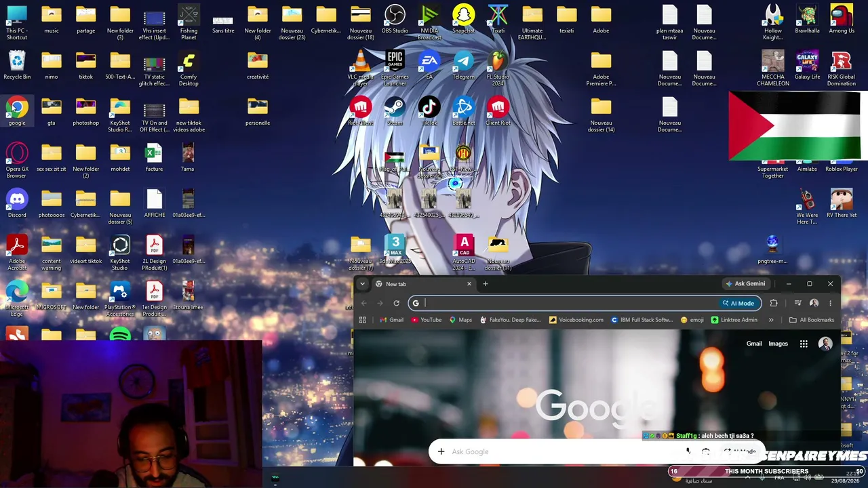The height and width of the screenshot is (488, 868).
Task: Open the Comfy Desktop shortcut
Action: point(189,68)
